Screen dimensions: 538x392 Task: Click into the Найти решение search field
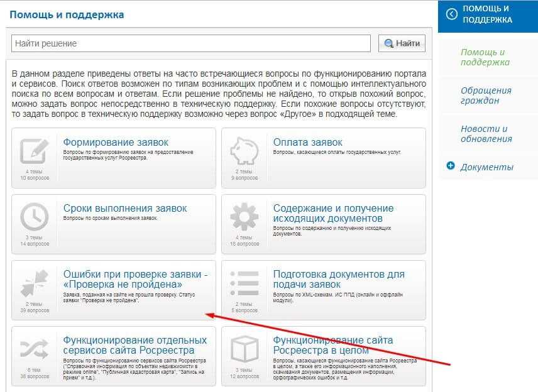click(x=191, y=43)
